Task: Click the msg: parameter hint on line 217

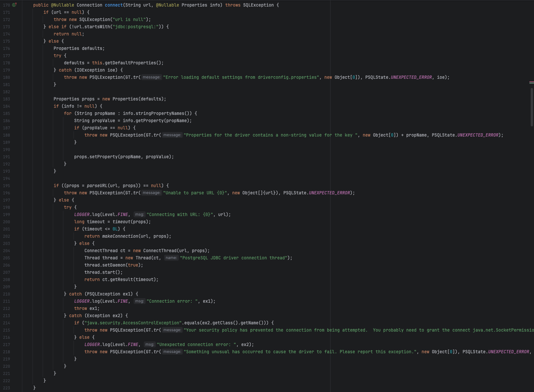Action: tap(149, 344)
